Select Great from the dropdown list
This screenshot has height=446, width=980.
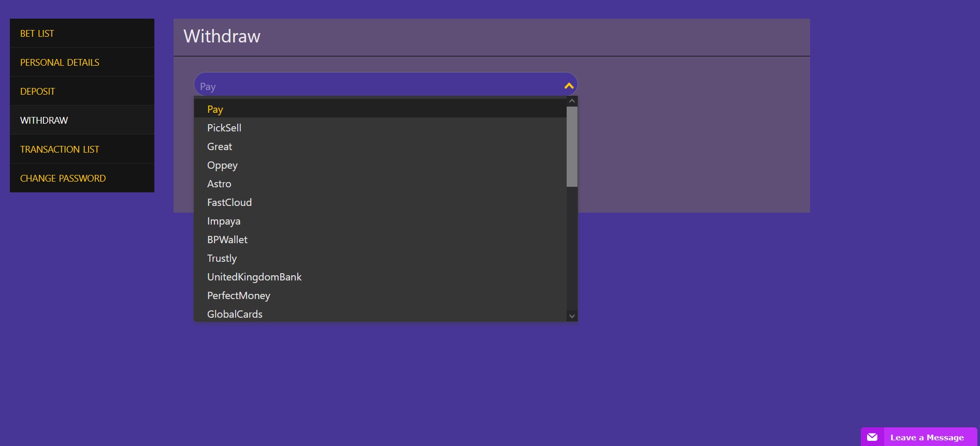[380, 146]
